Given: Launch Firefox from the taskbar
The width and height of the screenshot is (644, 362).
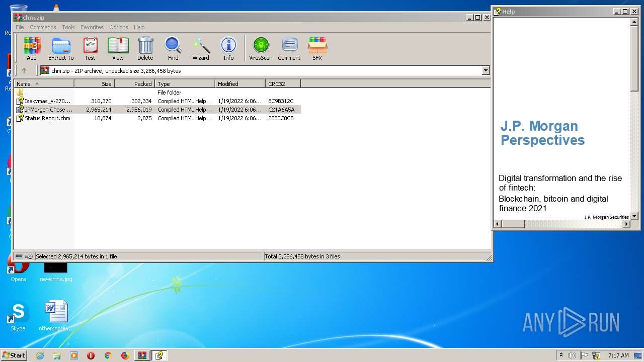Looking at the screenshot, I should click(125, 355).
